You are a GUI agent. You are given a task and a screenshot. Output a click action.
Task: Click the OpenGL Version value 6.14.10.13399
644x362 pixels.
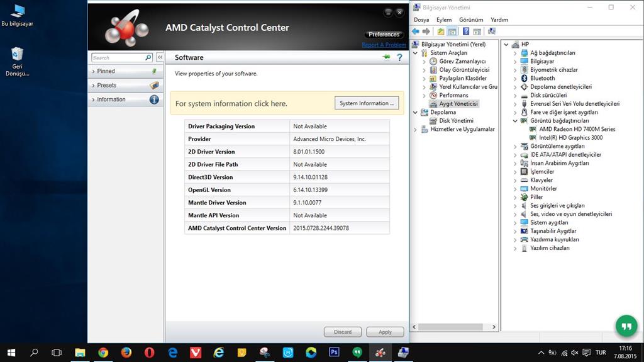(x=310, y=190)
